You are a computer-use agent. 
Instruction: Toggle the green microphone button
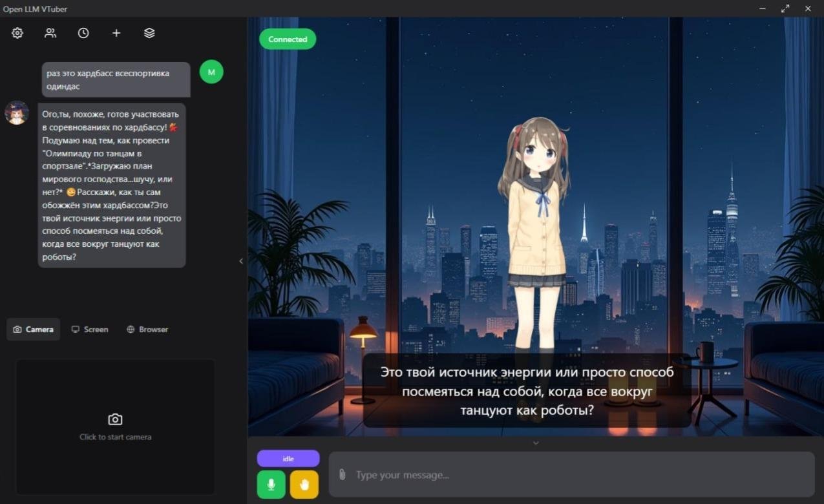[x=271, y=485]
